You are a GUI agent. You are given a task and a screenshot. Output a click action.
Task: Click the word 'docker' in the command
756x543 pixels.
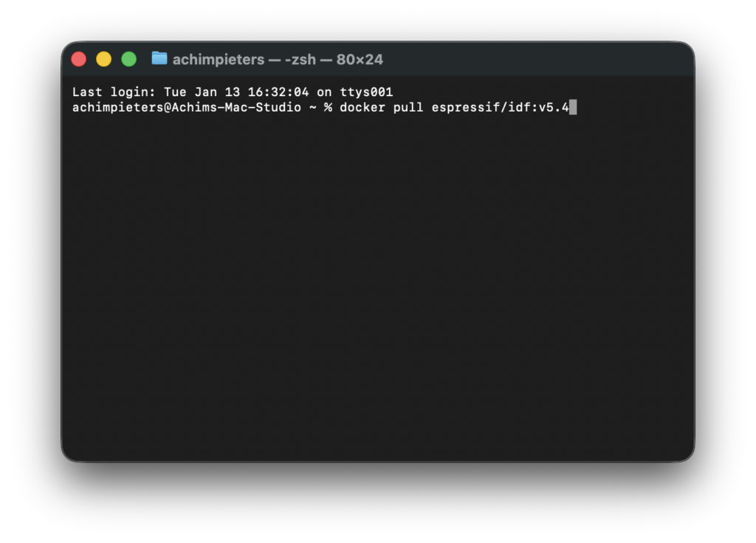[x=362, y=108]
